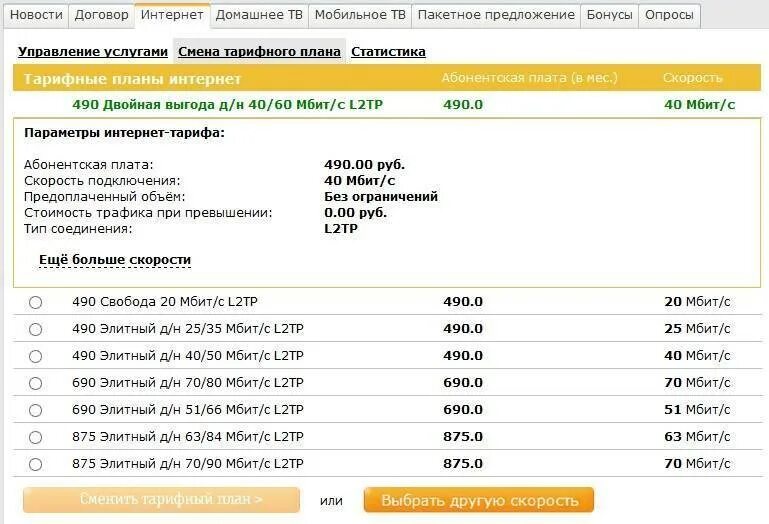The image size is (769, 524).
Task: Click the 20 Мбит/с speed cell
Action: (697, 302)
